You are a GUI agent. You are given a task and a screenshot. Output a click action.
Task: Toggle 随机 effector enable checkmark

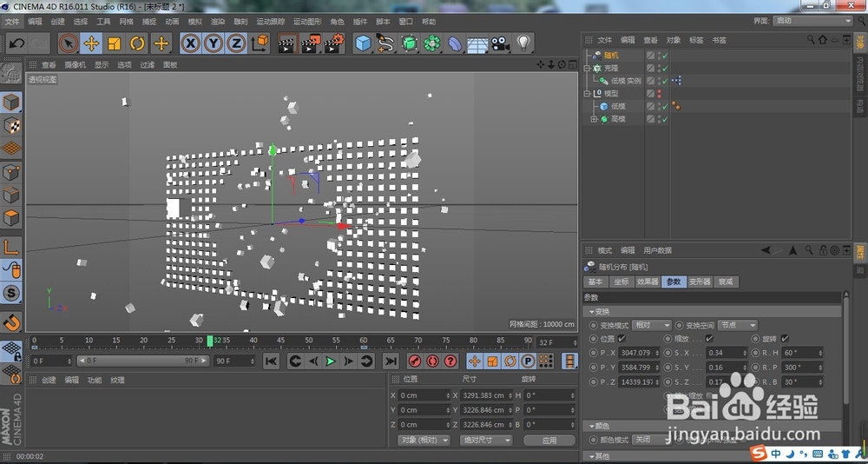pyautogui.click(x=665, y=56)
